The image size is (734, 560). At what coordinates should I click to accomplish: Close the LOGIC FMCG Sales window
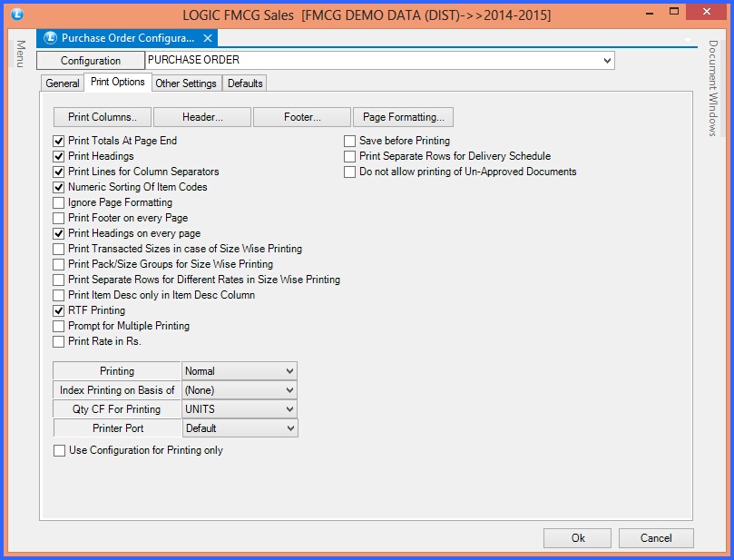point(707,12)
